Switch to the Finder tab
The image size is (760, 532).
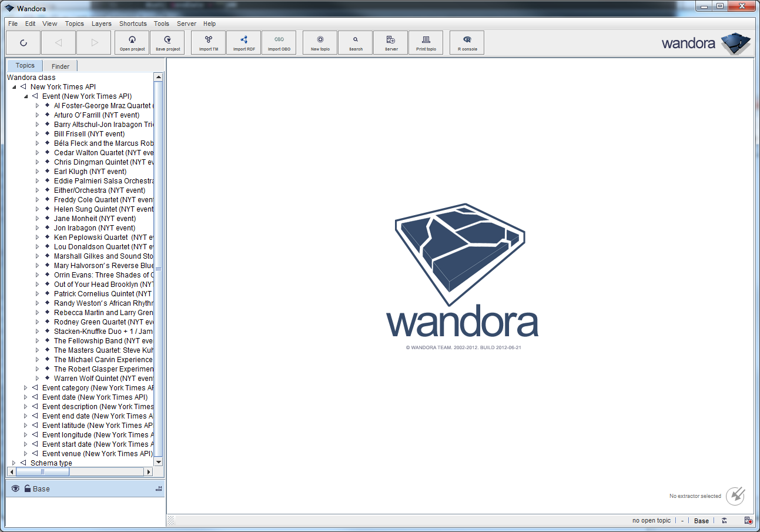click(x=60, y=66)
